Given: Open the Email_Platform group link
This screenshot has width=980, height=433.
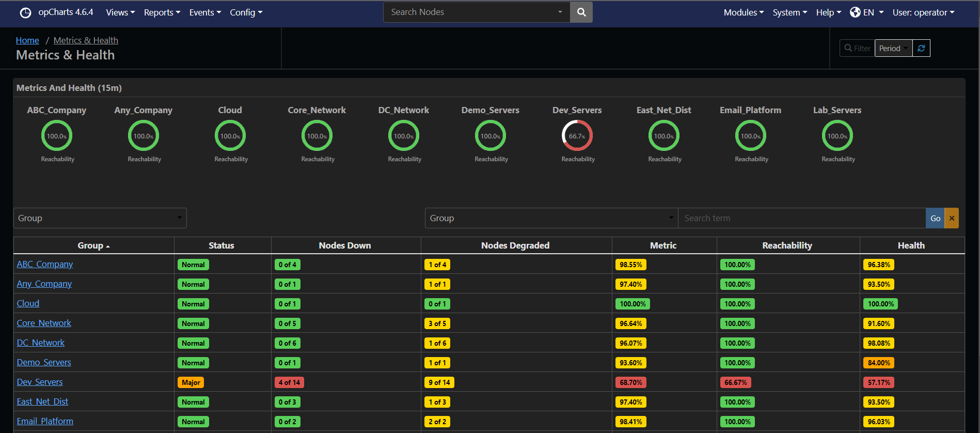Looking at the screenshot, I should click(x=45, y=421).
